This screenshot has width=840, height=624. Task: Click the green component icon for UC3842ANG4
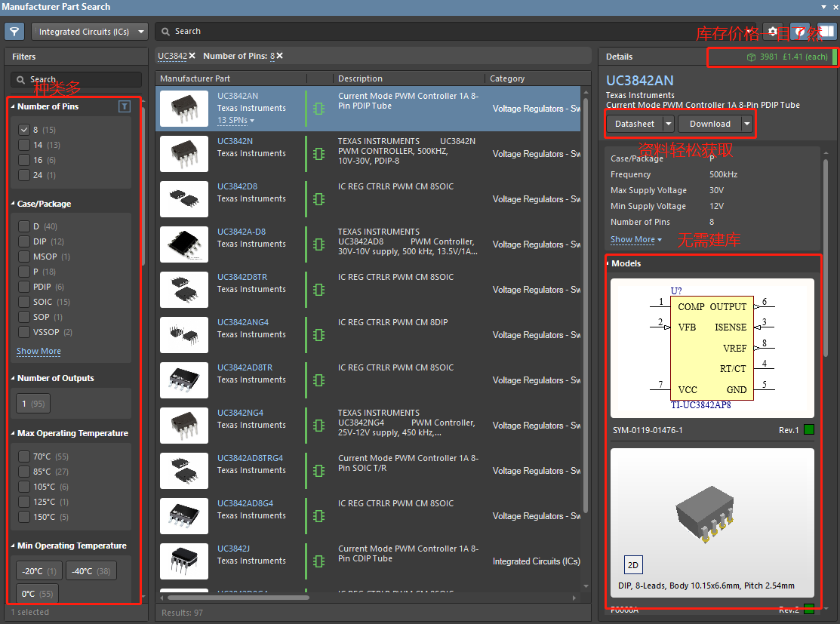319,335
